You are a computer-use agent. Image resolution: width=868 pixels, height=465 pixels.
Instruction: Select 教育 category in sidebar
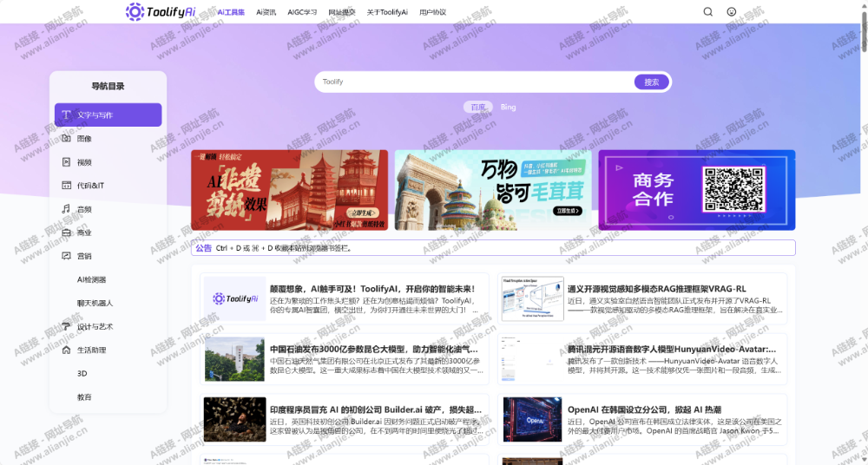[x=108, y=397]
